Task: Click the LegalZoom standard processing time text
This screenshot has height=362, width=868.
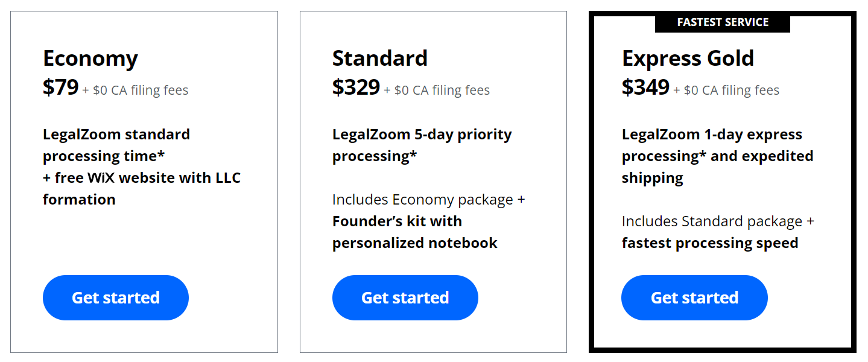Action: click(116, 145)
